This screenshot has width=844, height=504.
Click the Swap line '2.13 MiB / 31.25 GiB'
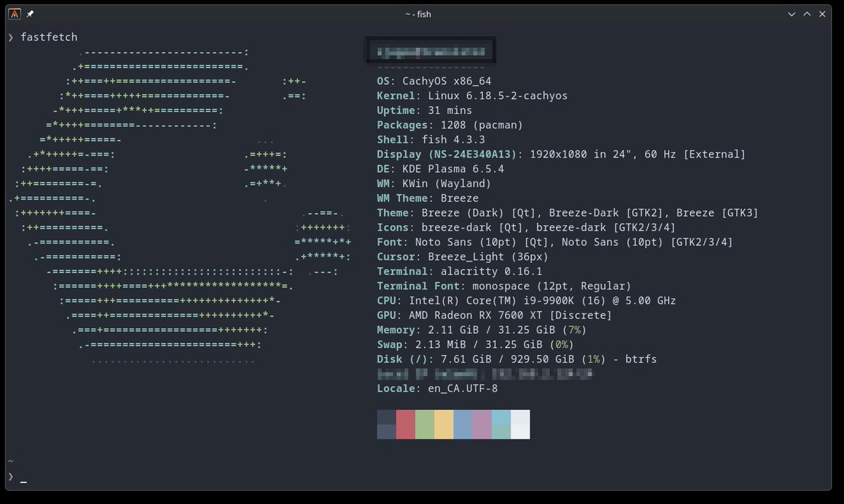click(x=475, y=344)
